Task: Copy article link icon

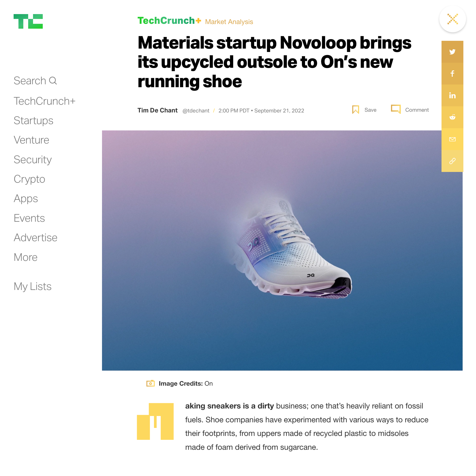Action: (x=452, y=161)
